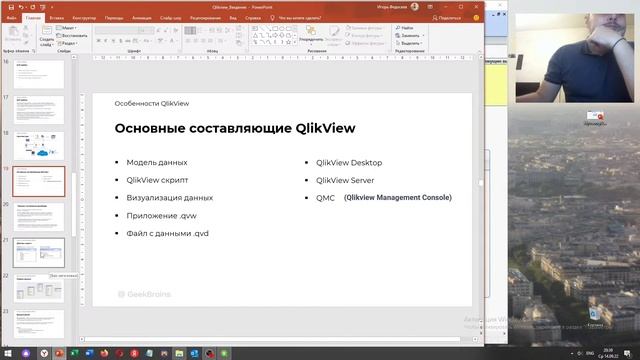The height and width of the screenshot is (360, 640).
Task: Click 'Файл с данными .qvd' bullet
Action: [x=167, y=233]
